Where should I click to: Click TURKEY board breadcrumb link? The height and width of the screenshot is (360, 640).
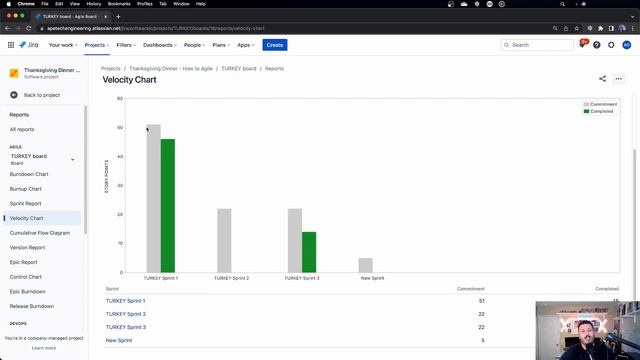239,69
